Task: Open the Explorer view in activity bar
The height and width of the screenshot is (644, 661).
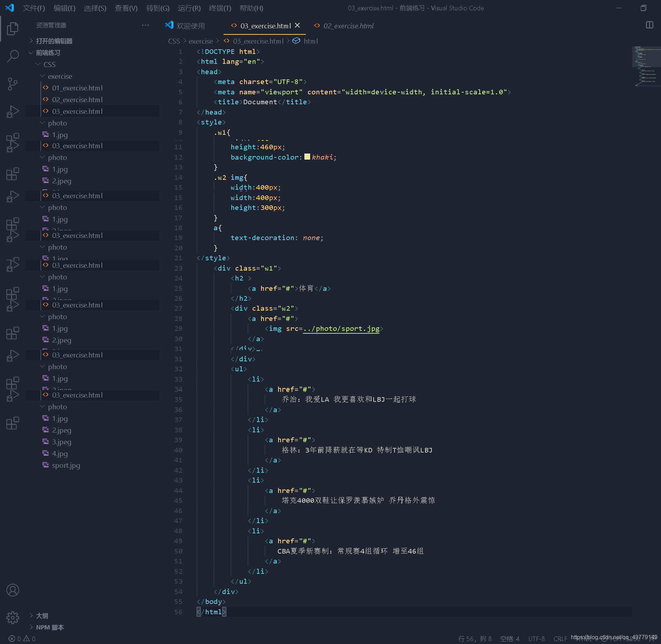Action: click(x=13, y=29)
